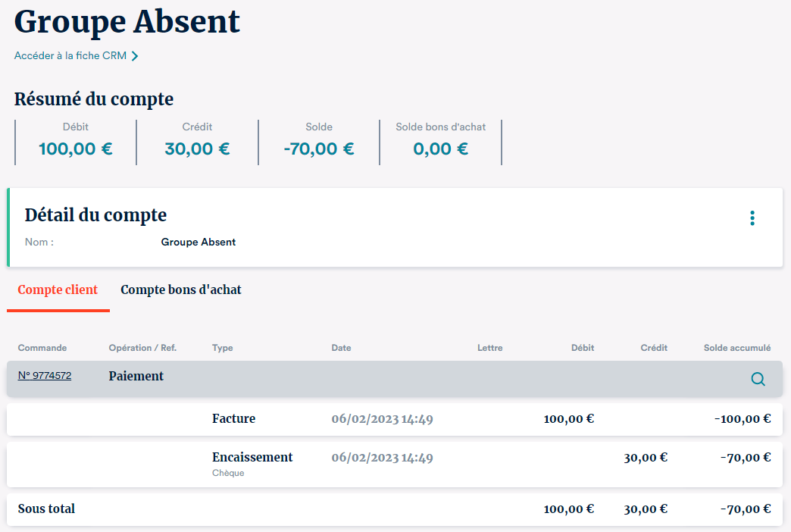
Task: Switch to the Compte client tab
Action: [x=58, y=289]
